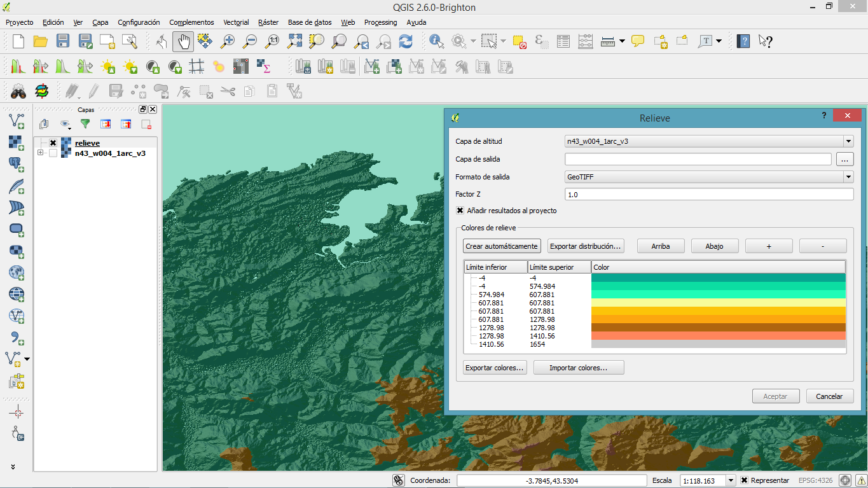868x488 pixels.
Task: Open the Ráster menu
Action: (268, 22)
